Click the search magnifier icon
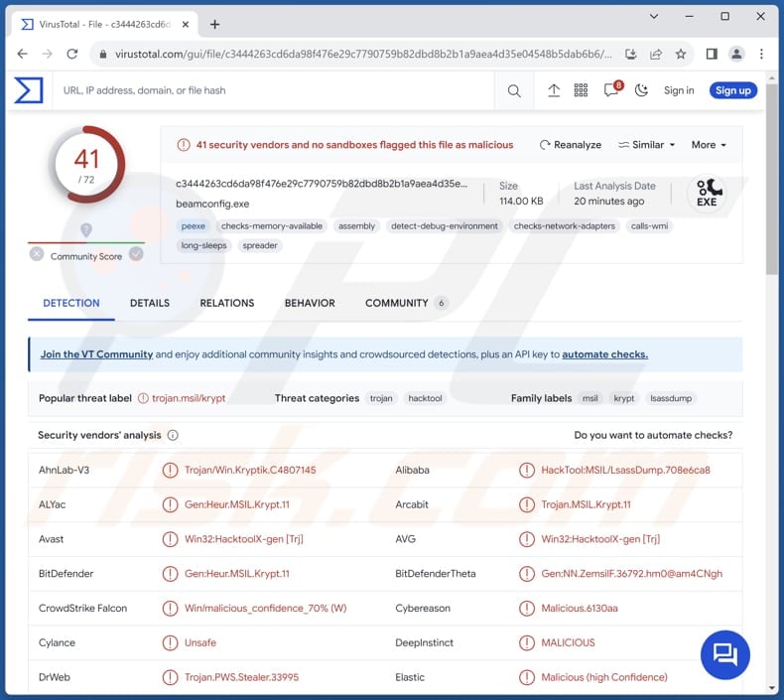Screen dimensions: 784x700 click(x=514, y=90)
